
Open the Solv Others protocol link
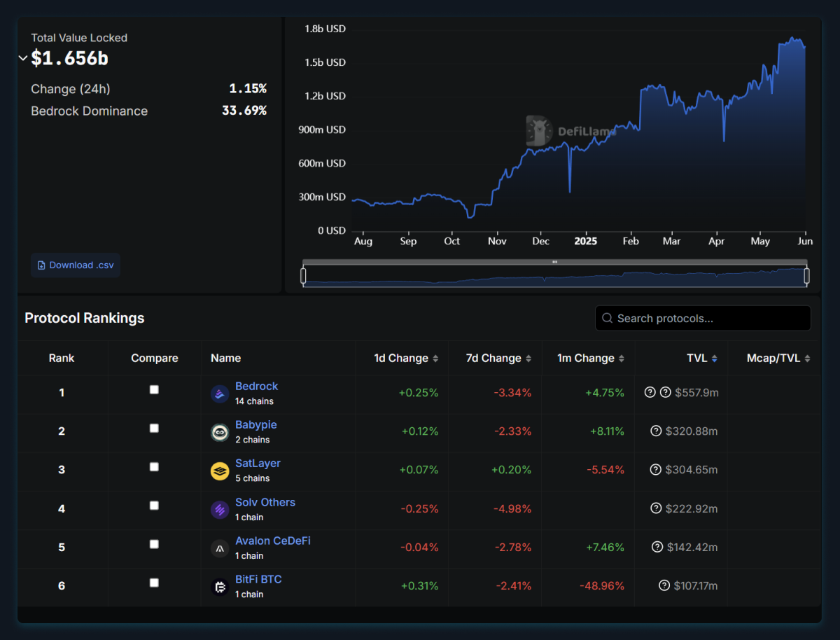click(265, 502)
